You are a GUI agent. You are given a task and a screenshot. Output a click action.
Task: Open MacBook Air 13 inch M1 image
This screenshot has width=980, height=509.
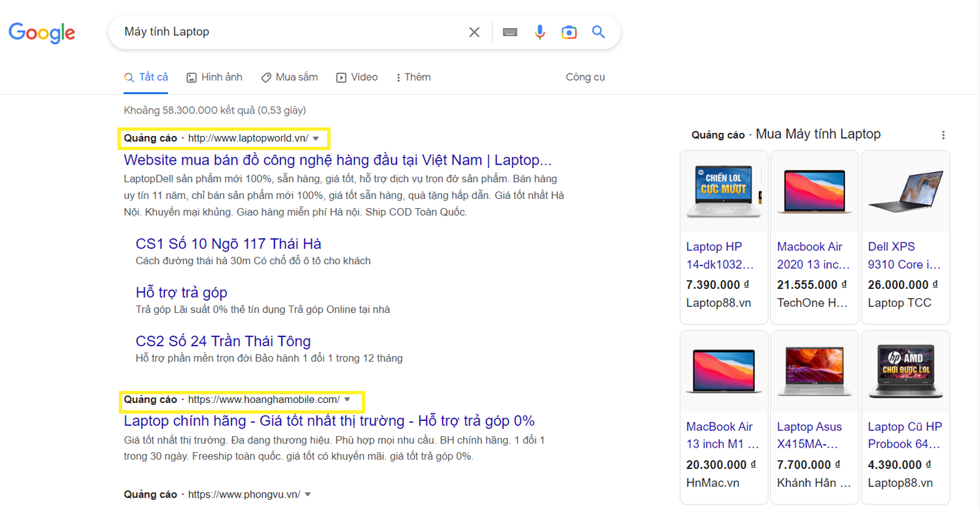(x=724, y=372)
